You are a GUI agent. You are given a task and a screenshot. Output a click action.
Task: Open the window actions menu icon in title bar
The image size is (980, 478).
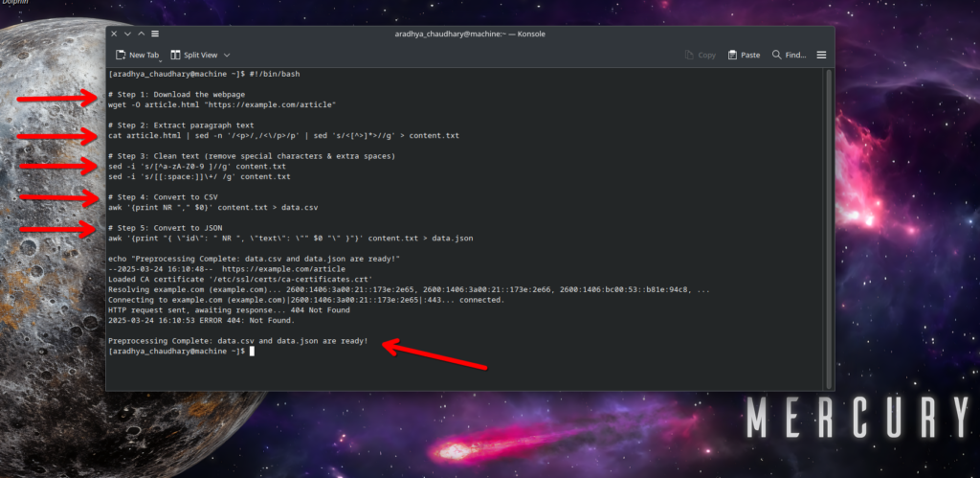pyautogui.click(x=155, y=34)
